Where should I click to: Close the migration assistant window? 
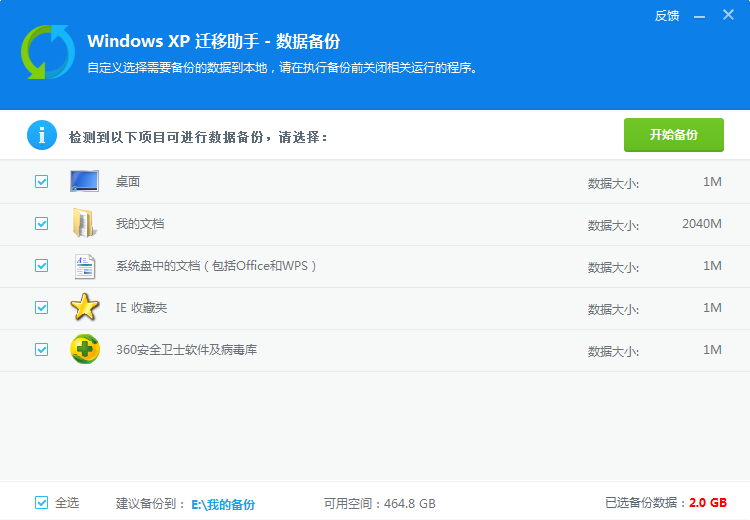[728, 15]
